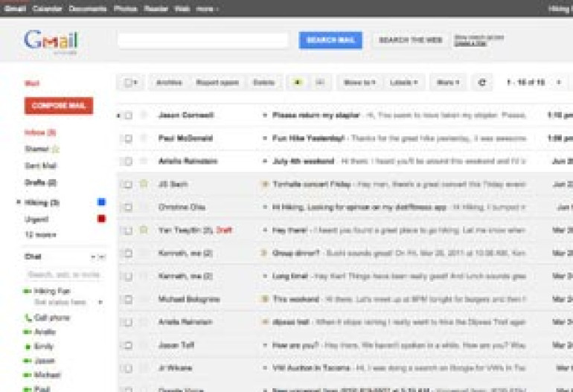Star the Paul McDonald email
Image resolution: width=573 pixels, height=392 pixels.
click(x=144, y=138)
